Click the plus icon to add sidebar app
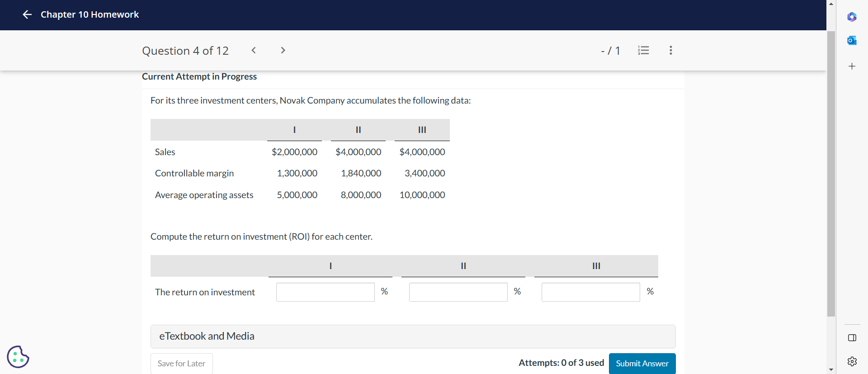This screenshot has height=374, width=868. (852, 66)
